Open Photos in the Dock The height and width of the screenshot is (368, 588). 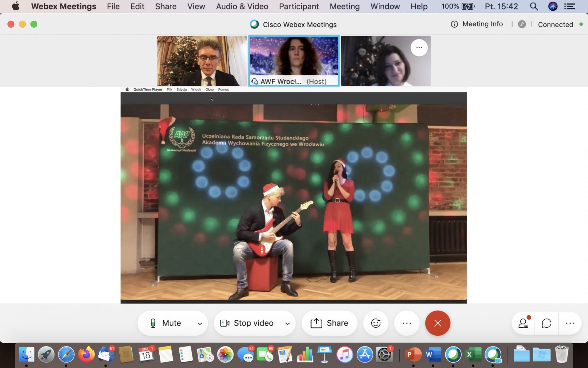coord(225,354)
